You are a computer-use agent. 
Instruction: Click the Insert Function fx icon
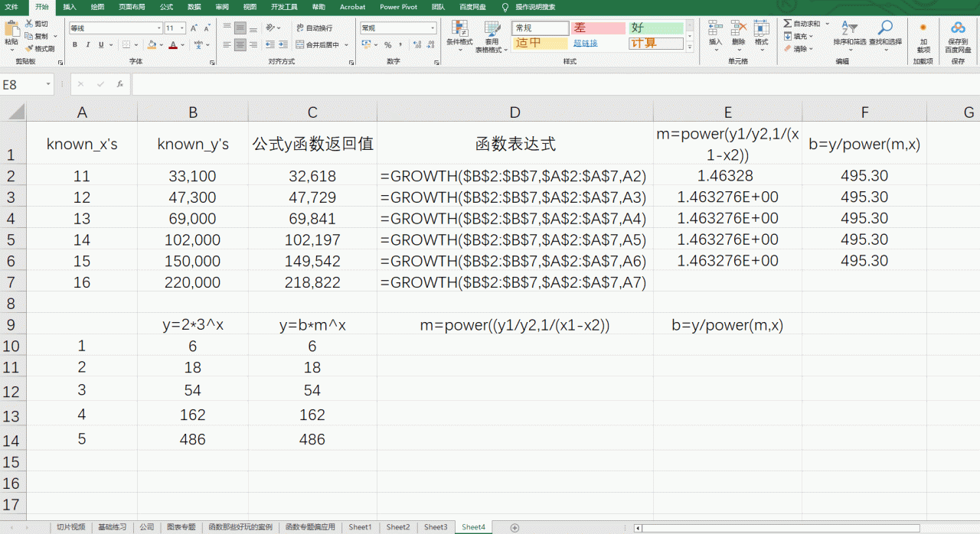120,84
